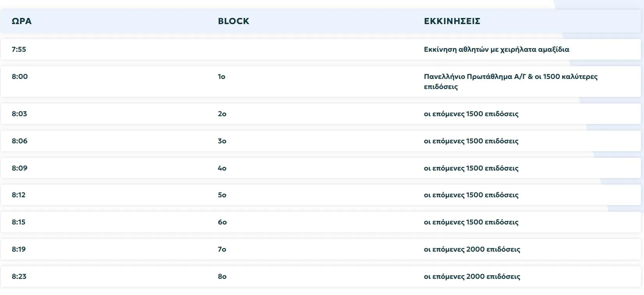Click the 7ο block cell
This screenshot has width=644, height=295.
(222, 249)
